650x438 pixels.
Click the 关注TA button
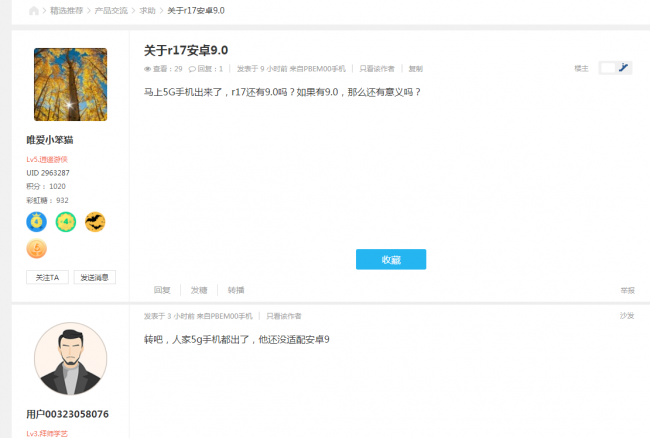pos(48,277)
